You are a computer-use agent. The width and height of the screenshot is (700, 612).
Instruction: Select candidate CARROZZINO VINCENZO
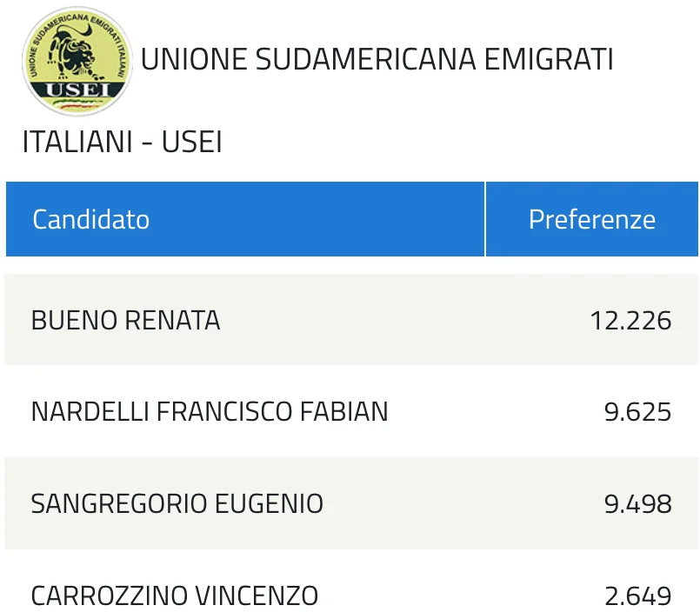(175, 596)
